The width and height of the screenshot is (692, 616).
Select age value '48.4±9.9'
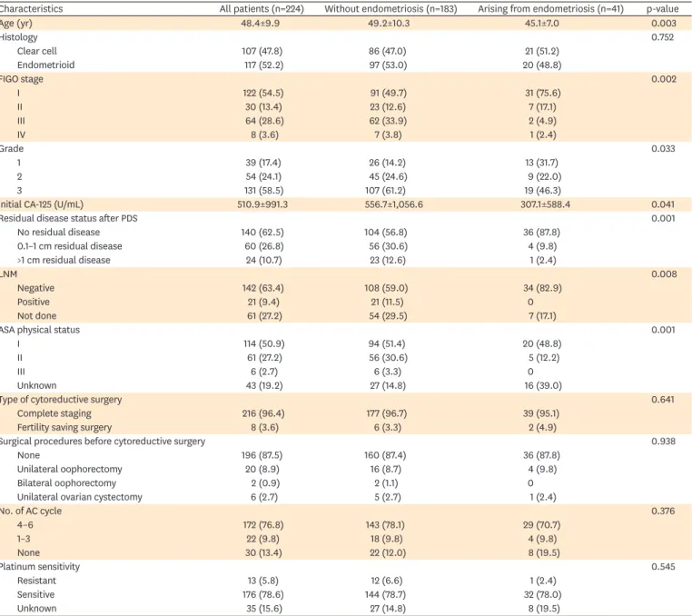[260, 23]
